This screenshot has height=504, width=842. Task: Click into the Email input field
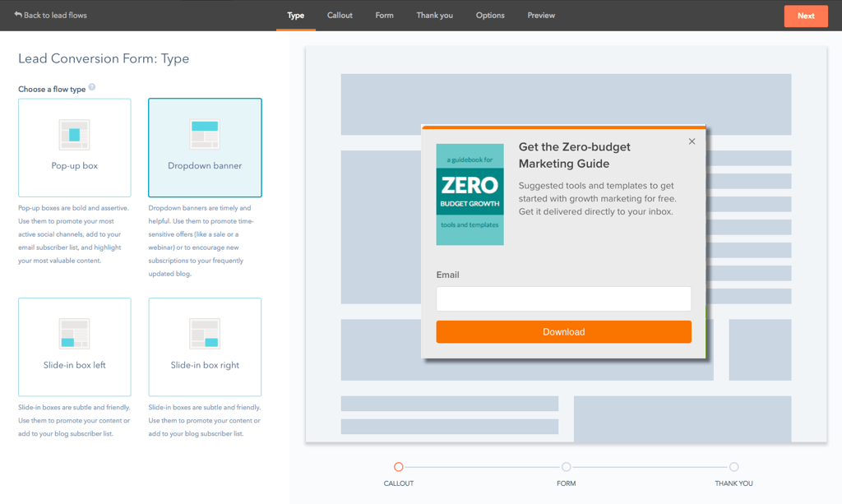tap(563, 298)
